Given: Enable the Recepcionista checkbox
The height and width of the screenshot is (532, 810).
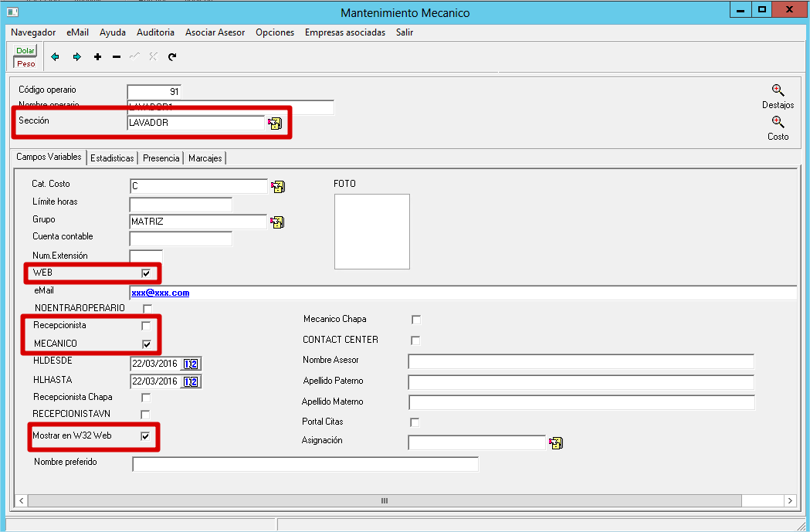Looking at the screenshot, I should pyautogui.click(x=146, y=326).
